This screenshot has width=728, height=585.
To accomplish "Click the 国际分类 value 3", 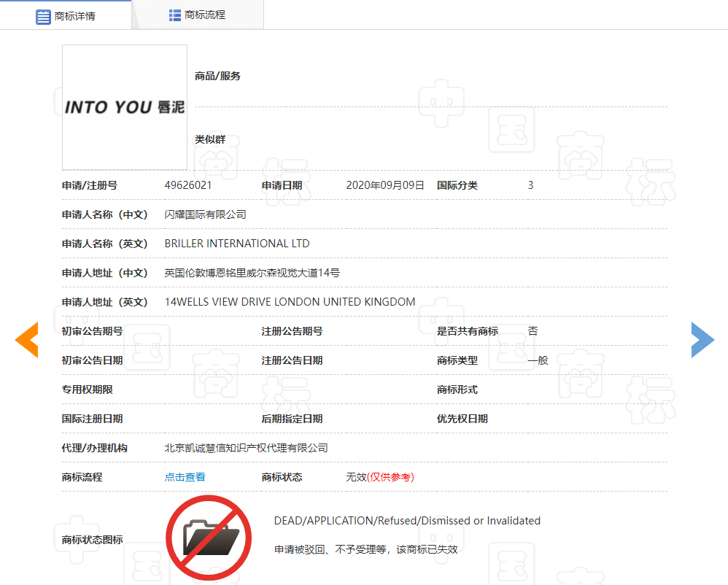I will point(530,185).
